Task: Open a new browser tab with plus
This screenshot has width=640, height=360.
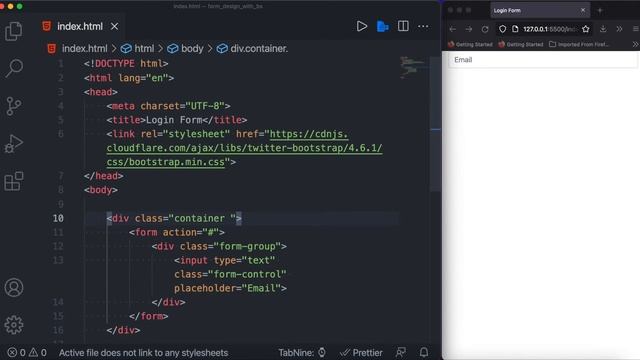Action: tap(600, 11)
